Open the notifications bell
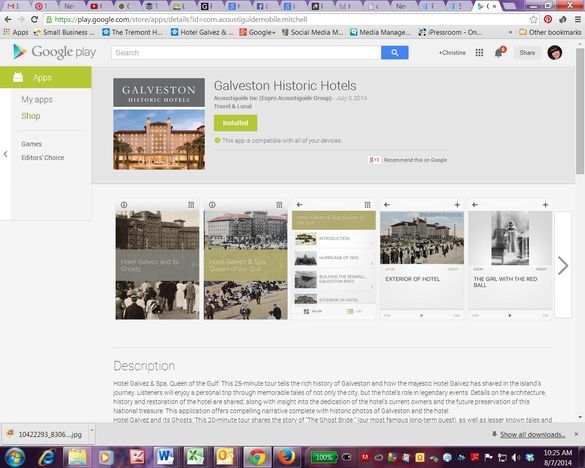Screen dimensions: 585x468 point(499,52)
